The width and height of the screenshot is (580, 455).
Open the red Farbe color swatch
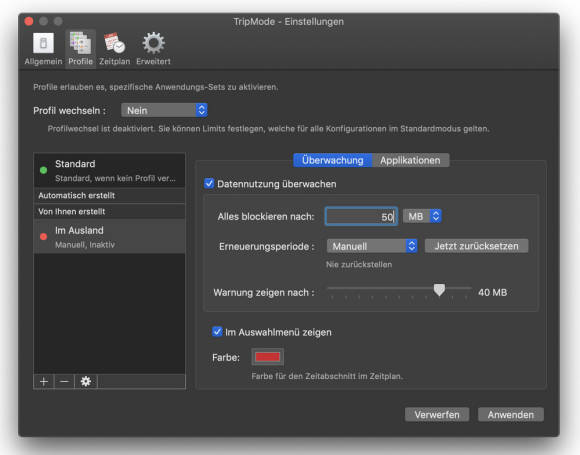pyautogui.click(x=267, y=357)
